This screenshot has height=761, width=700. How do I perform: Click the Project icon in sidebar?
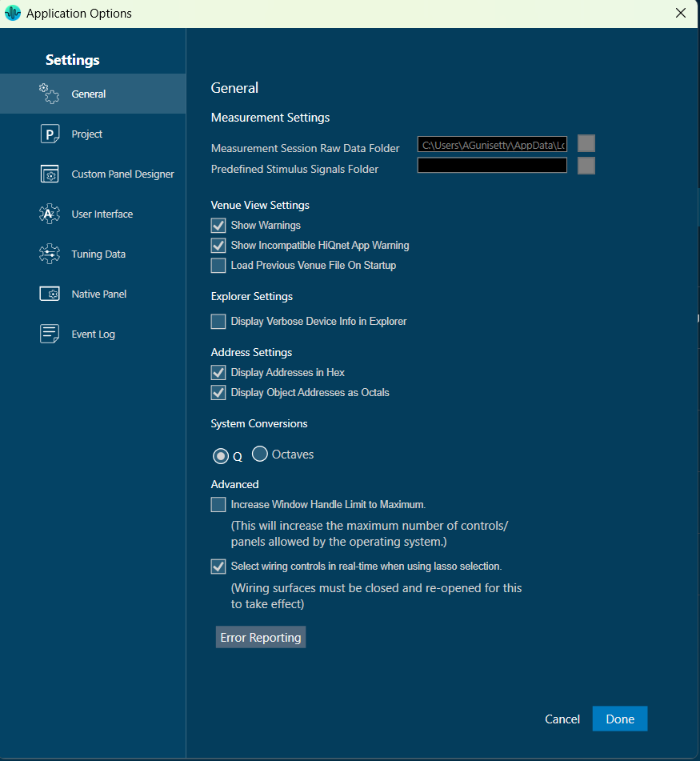50,134
